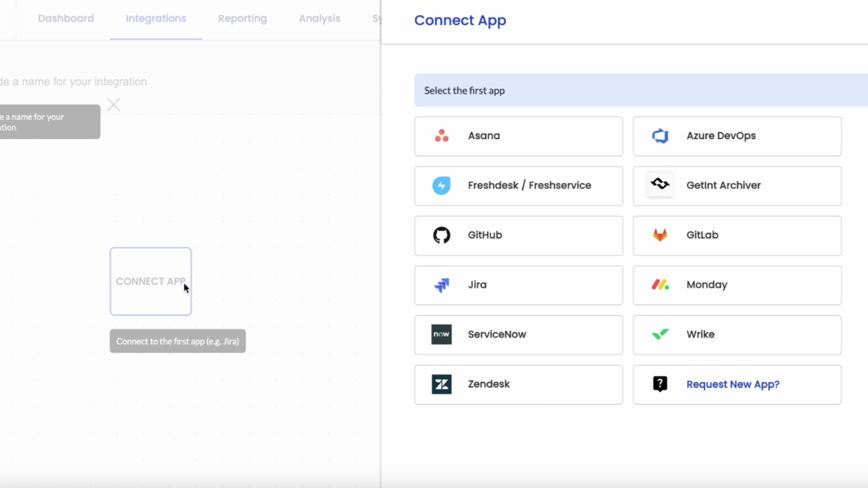The height and width of the screenshot is (488, 868).
Task: Select the Wrike app card
Action: pos(737,335)
